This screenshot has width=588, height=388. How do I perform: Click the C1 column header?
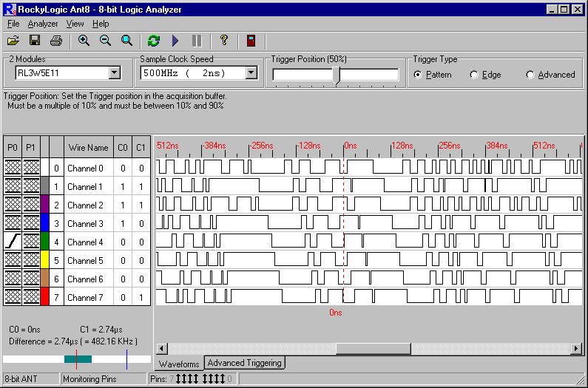(x=141, y=147)
